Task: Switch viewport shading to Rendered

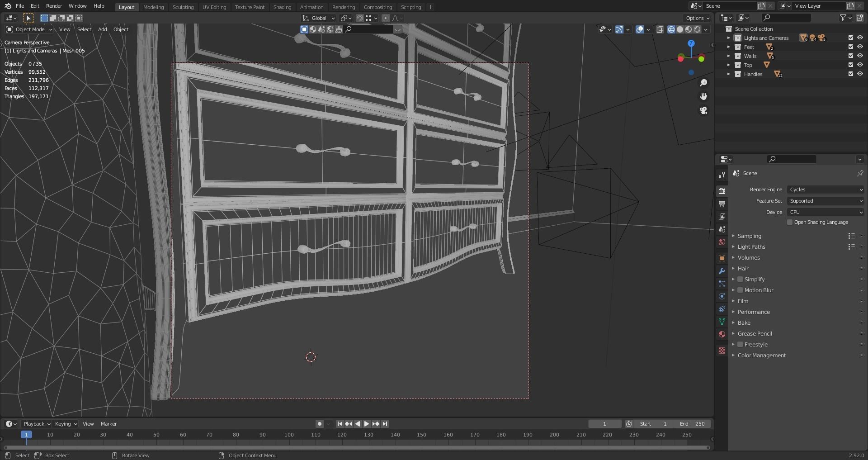Action: click(x=697, y=29)
